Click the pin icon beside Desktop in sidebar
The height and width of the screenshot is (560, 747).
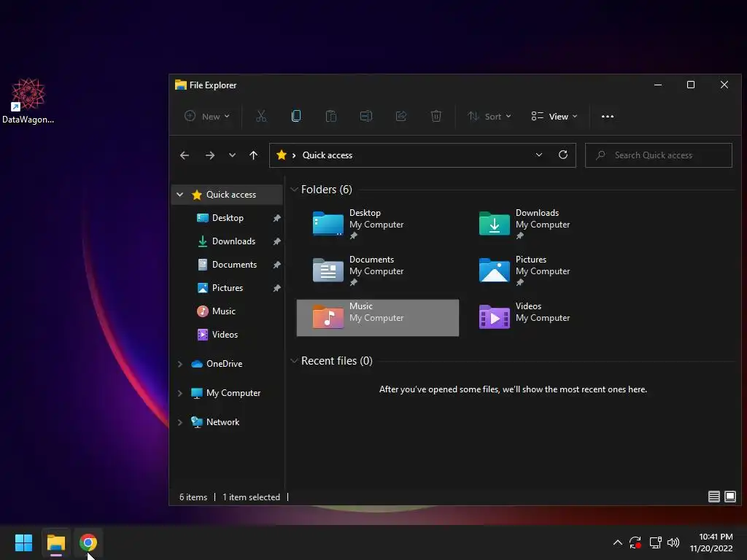coord(276,218)
